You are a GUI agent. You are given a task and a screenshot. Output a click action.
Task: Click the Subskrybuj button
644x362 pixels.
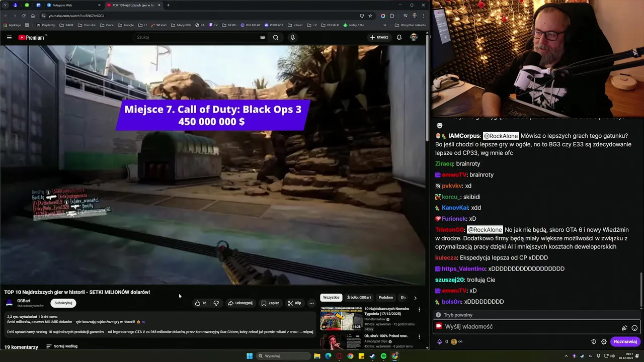pyautogui.click(x=63, y=303)
